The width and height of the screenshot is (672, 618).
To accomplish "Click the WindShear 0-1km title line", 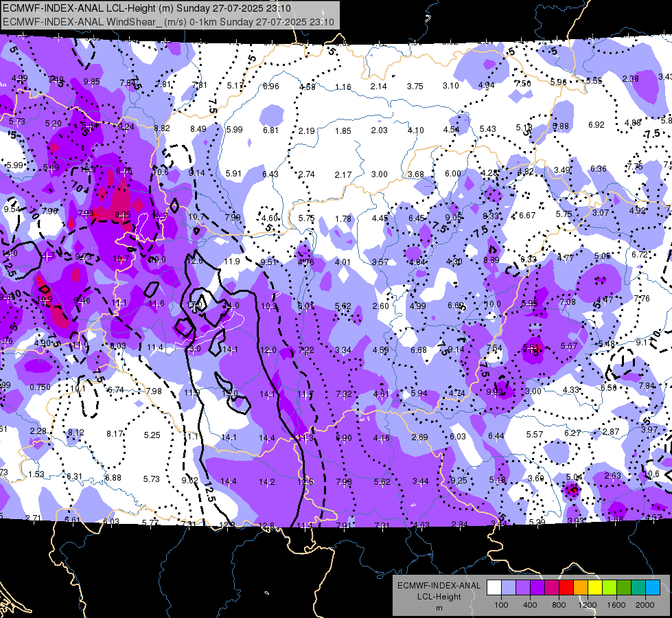I will (x=168, y=22).
